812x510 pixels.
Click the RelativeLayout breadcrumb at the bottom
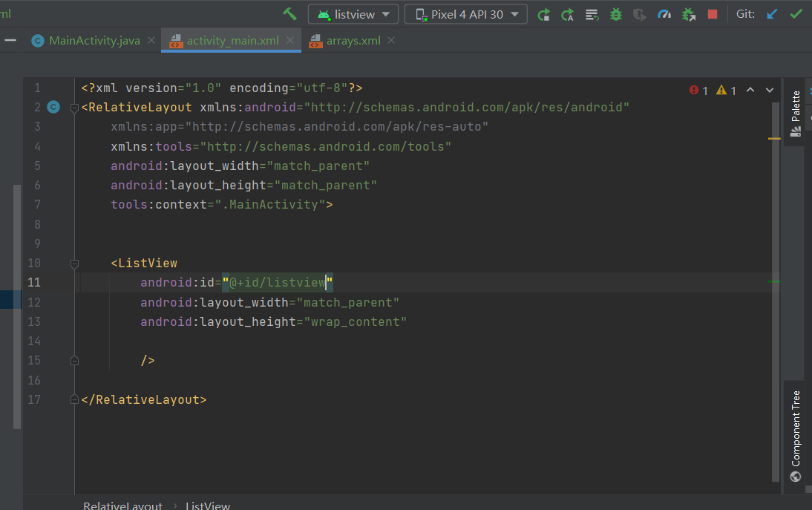(122, 506)
